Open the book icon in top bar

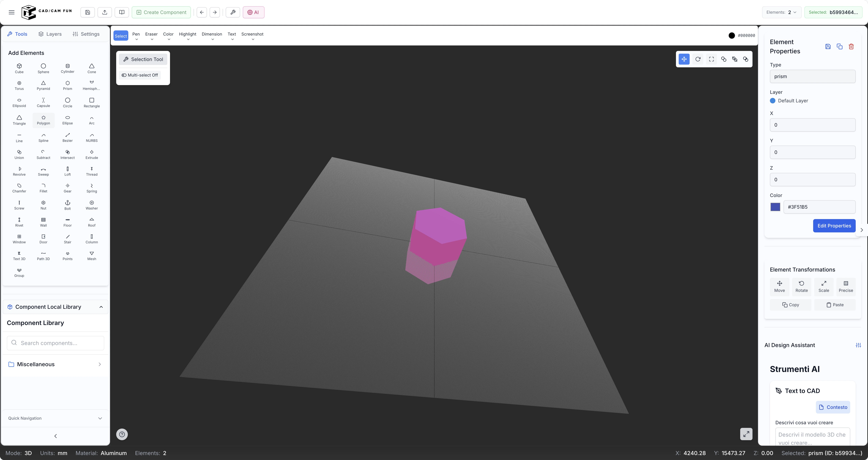point(122,12)
